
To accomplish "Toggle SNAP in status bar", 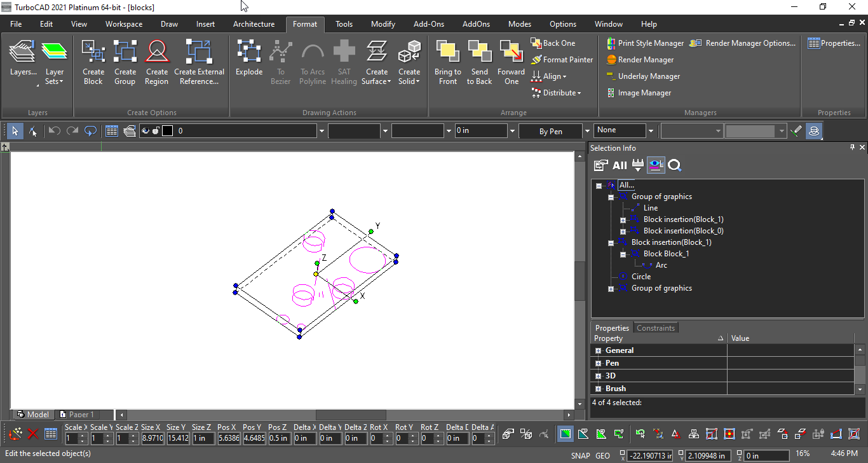I will click(580, 455).
